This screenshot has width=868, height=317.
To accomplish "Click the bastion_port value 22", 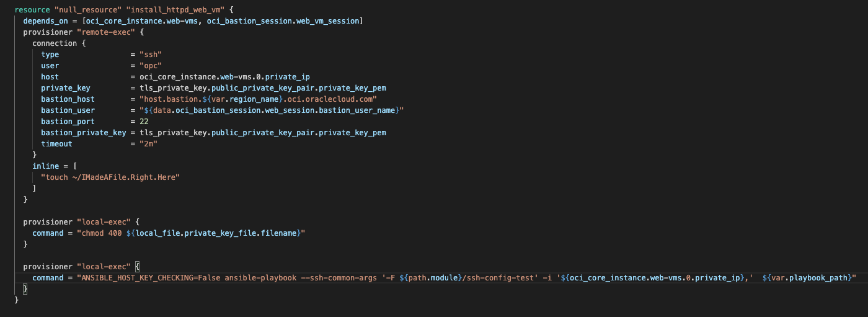I will (x=144, y=122).
